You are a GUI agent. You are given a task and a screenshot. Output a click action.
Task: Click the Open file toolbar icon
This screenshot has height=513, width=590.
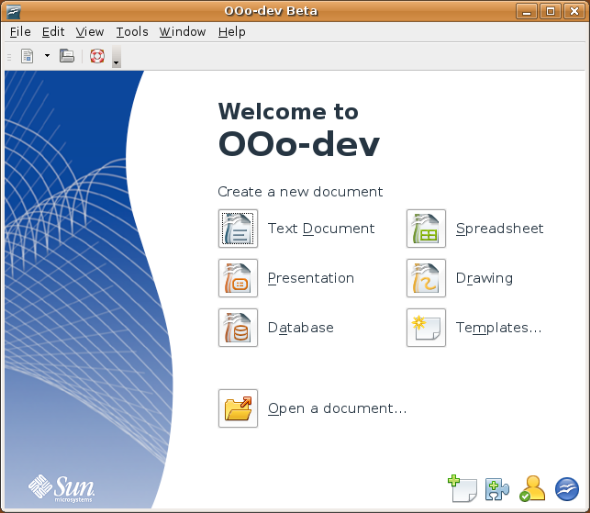tap(67, 56)
